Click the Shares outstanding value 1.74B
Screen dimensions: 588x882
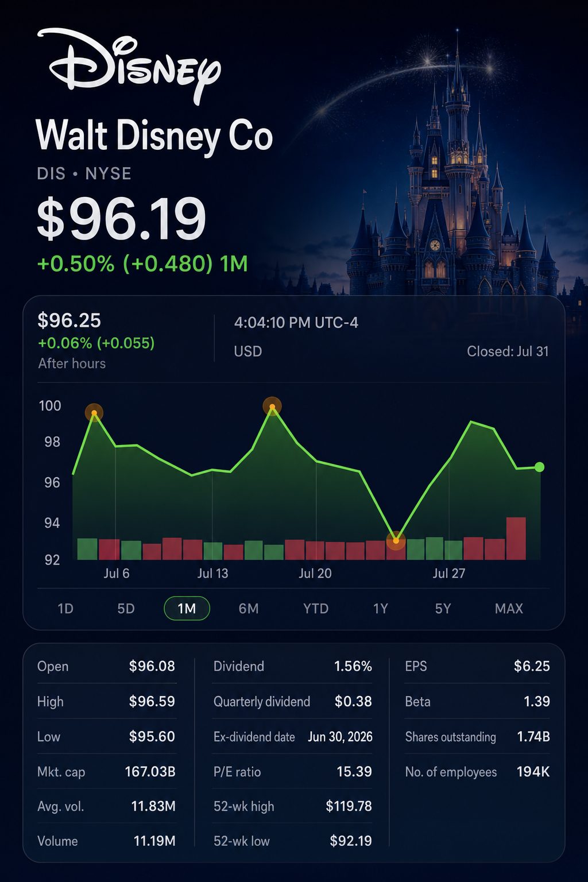point(533,736)
